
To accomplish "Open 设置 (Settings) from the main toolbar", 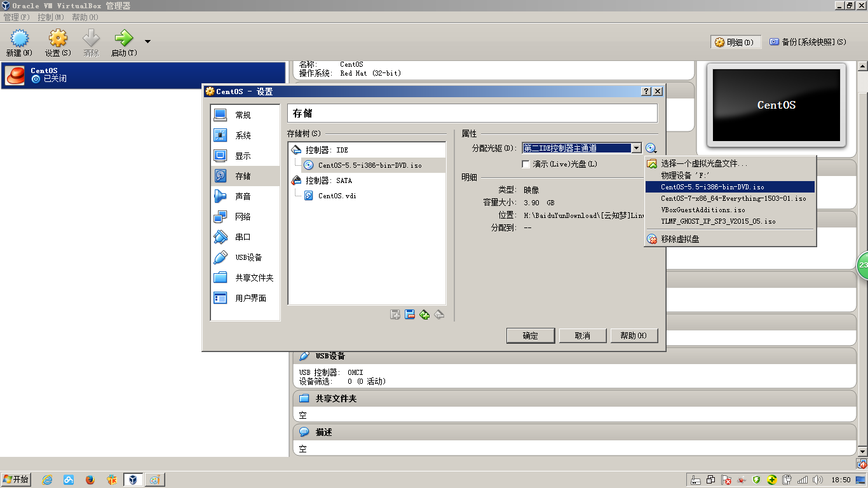I will point(58,44).
